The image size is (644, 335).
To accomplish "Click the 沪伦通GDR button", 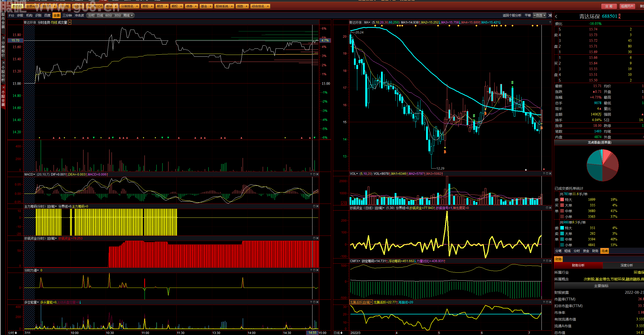I will [x=95, y=6].
